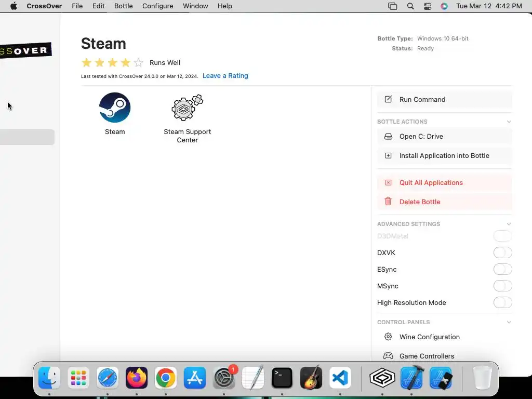Collapse the Control Panels section chevron

click(509, 322)
